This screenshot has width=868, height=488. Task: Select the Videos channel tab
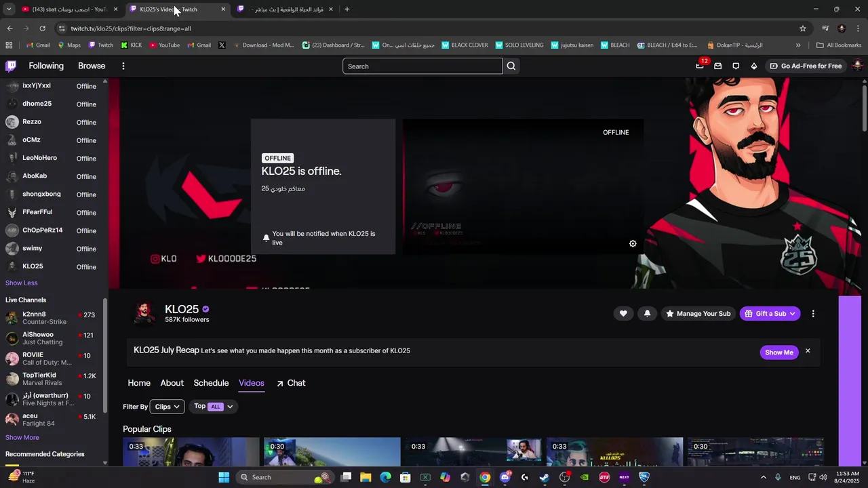coord(252,383)
